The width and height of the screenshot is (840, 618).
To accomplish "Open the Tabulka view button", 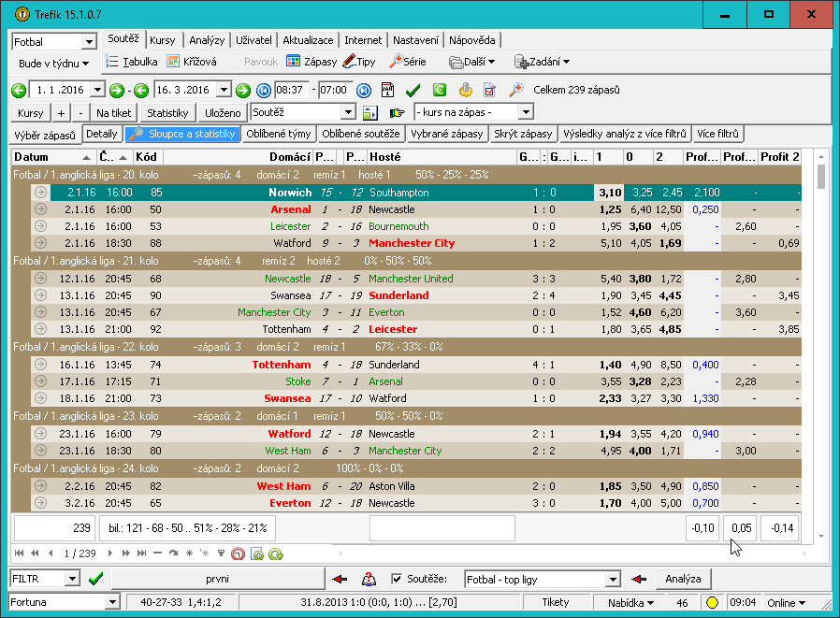I will click(132, 62).
